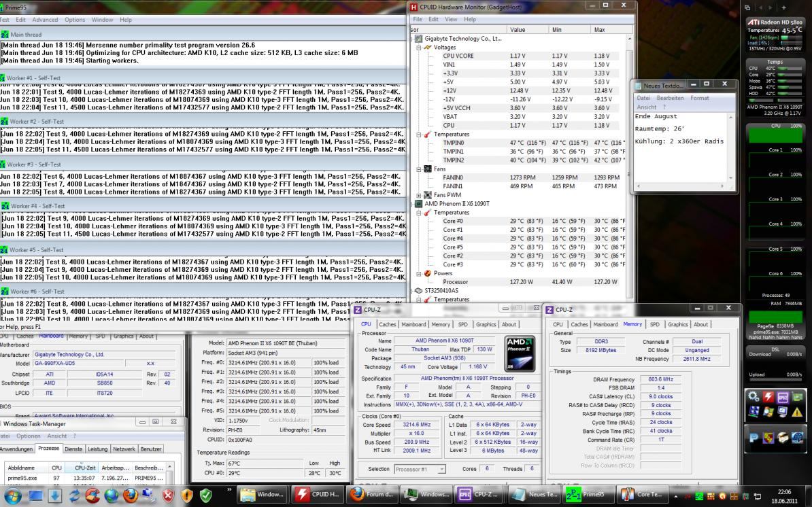812x507 pixels.
Task: Click the HWMonitor vertical scrollbar up arrow
Action: [x=630, y=39]
